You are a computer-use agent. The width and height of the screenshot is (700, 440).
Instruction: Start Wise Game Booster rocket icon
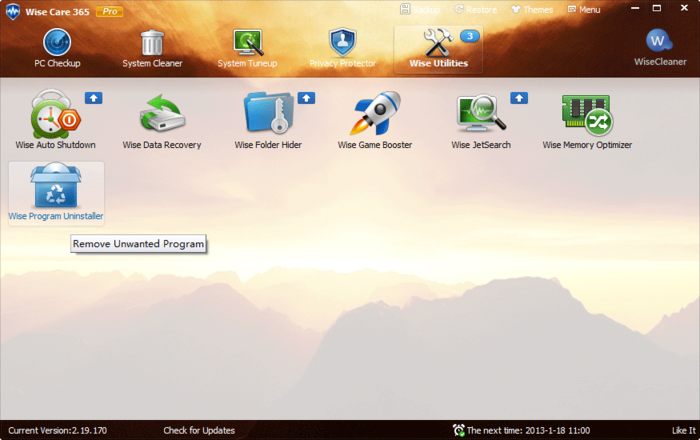click(375, 113)
